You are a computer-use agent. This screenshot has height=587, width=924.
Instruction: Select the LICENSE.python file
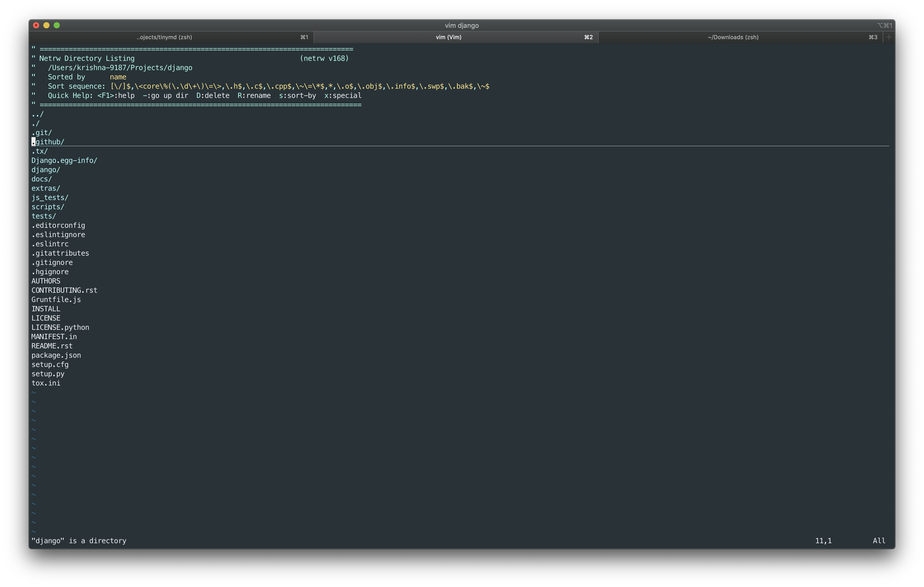[60, 328]
